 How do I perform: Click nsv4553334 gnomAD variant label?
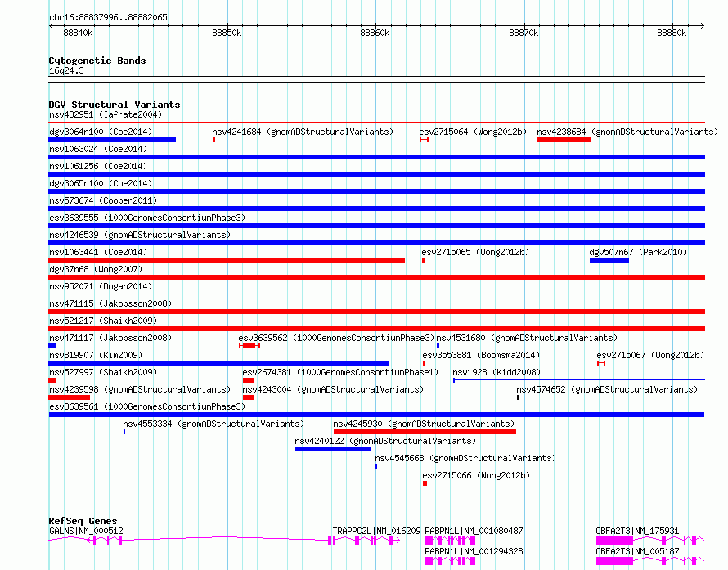pyautogui.click(x=213, y=424)
